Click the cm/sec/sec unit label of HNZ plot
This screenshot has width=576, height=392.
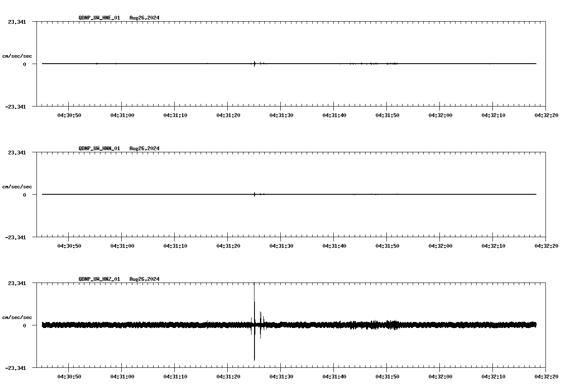coord(17,317)
